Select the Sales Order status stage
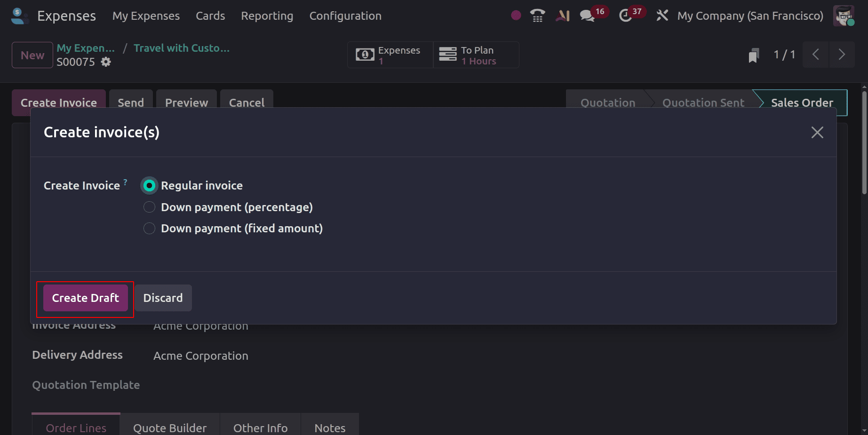 802,103
